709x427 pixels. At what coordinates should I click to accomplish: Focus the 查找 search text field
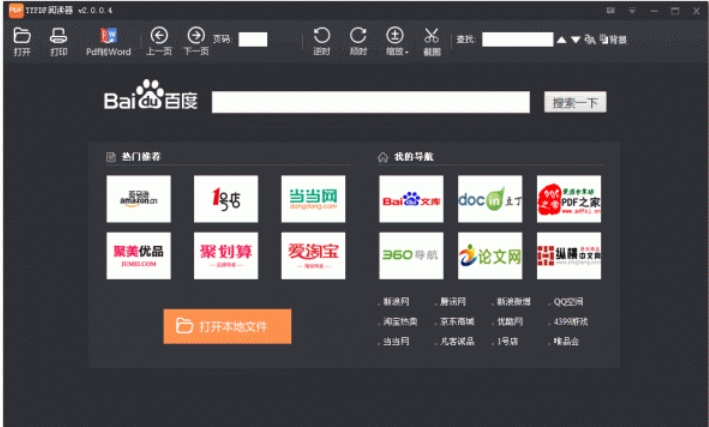[x=517, y=39]
